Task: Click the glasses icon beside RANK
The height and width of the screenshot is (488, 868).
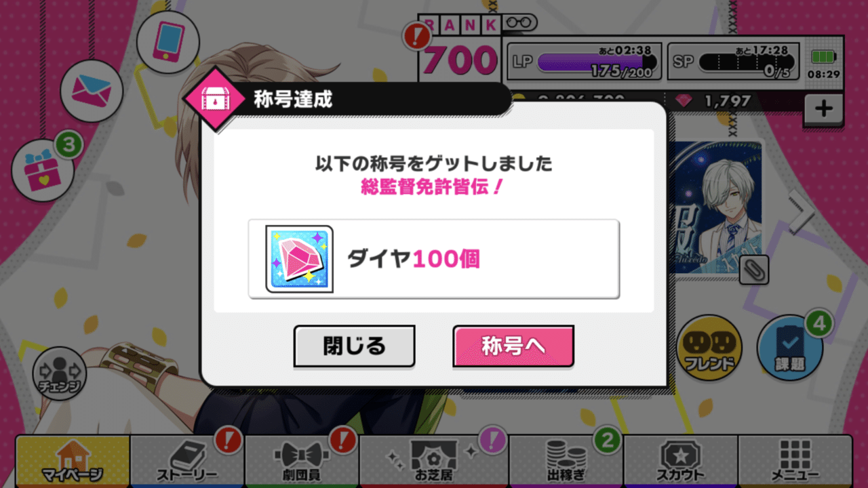Action: [x=520, y=22]
